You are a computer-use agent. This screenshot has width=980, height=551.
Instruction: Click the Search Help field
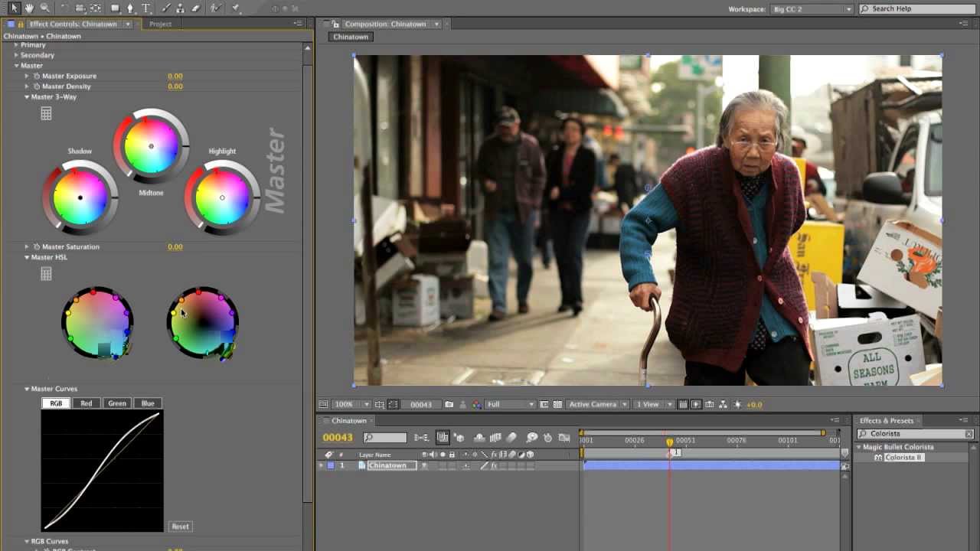point(917,9)
